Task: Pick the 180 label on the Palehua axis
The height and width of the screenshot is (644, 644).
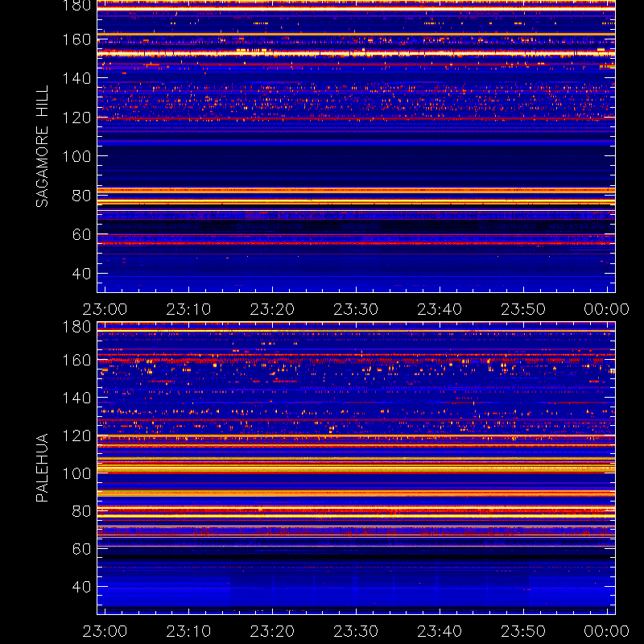Action: [x=76, y=327]
